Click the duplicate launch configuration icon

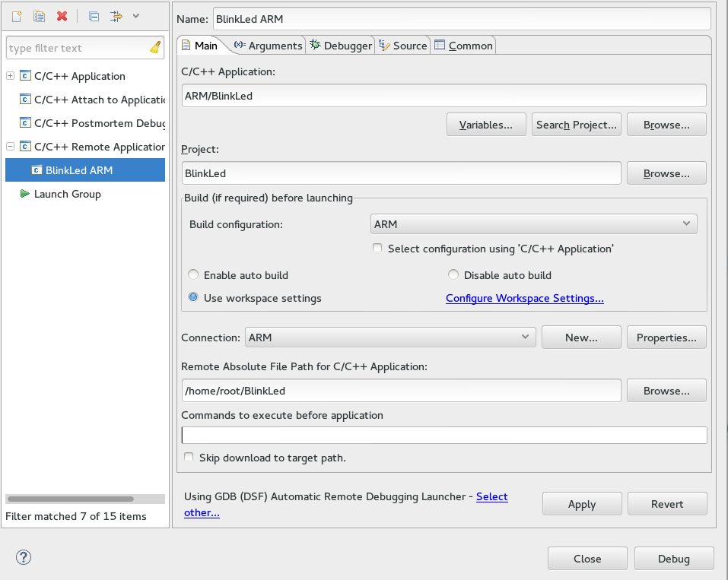[x=39, y=16]
